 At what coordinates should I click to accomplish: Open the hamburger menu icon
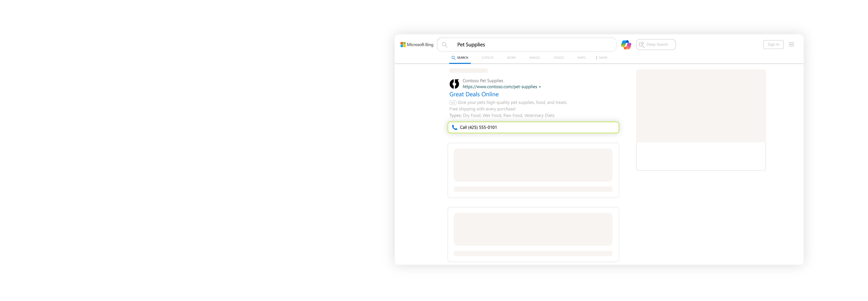click(791, 45)
